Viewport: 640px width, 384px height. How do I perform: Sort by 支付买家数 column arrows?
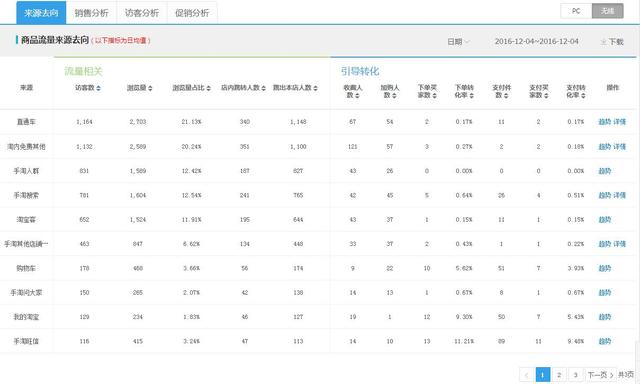[546, 95]
